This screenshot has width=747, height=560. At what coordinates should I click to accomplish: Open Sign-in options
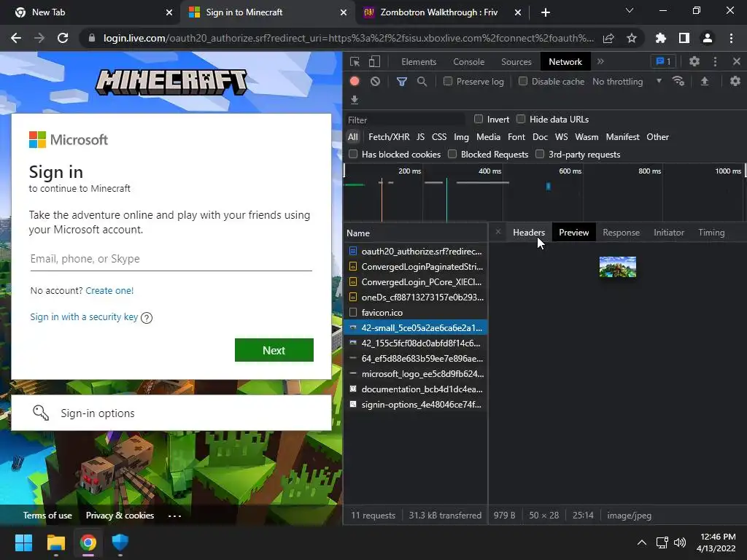click(x=171, y=413)
